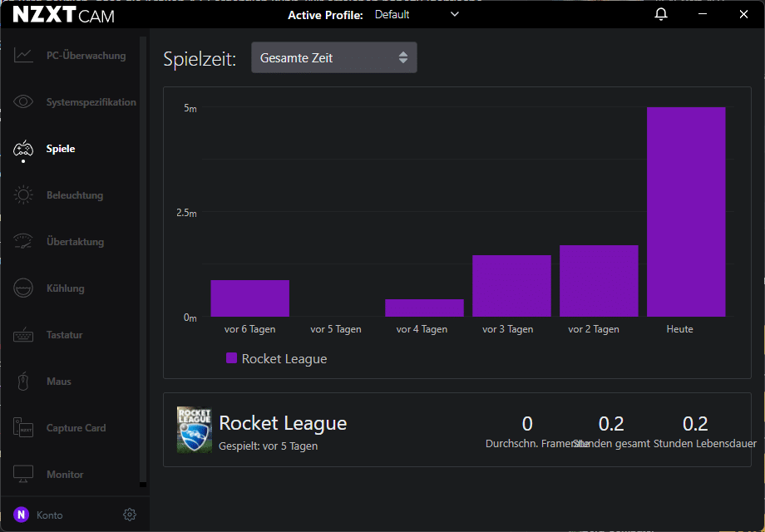Click the sidebar vertical scrollbar
Image resolution: width=765 pixels, height=532 pixels.
[143, 258]
